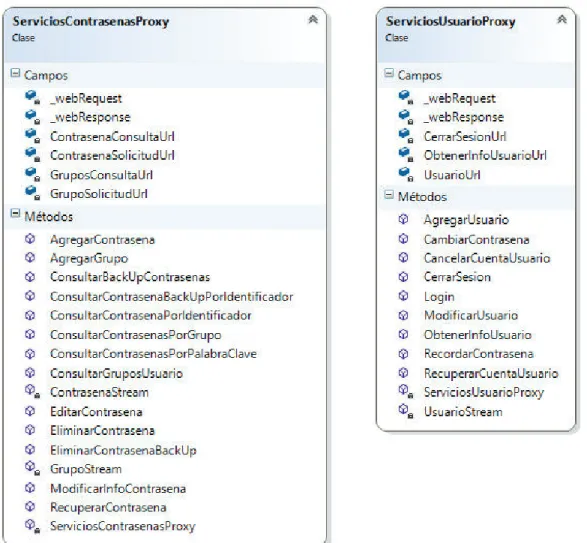Collapse the ServiciosUsuarioProxy class box with chevron
The image size is (587, 543).
tap(562, 19)
